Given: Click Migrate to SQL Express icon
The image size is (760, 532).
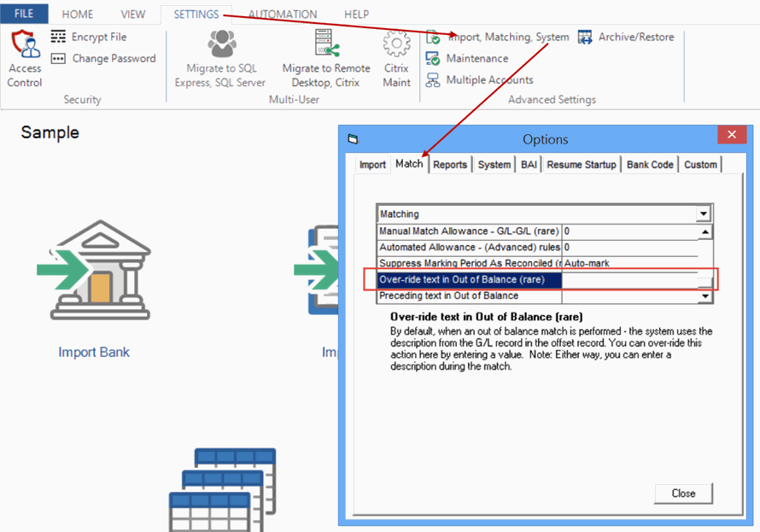Looking at the screenshot, I should point(221,44).
